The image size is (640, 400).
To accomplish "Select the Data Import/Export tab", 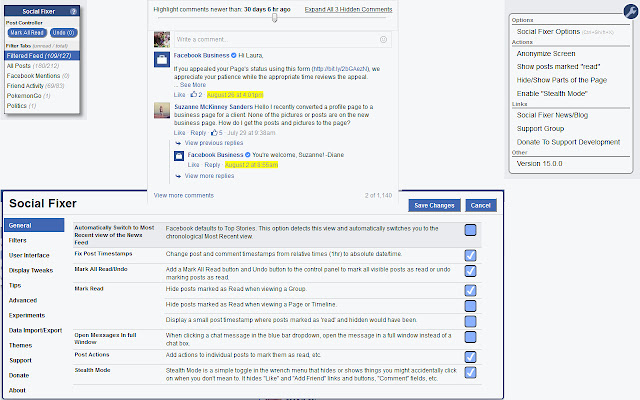I will 36,331.
